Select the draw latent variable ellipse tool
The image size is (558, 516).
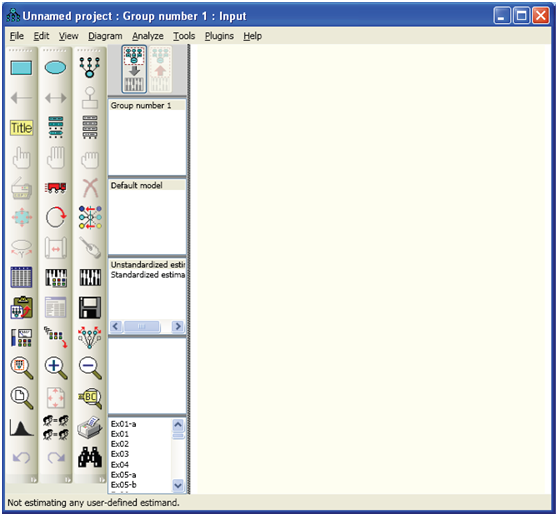click(56, 68)
